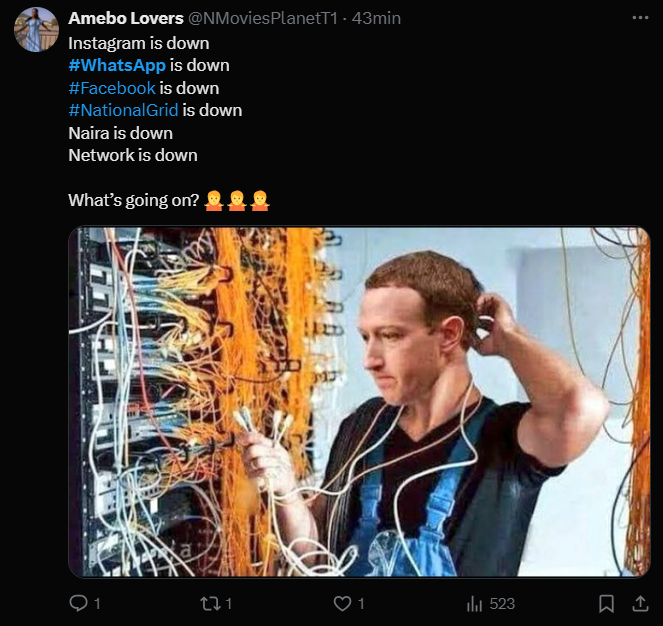Screen dimensions: 663x626
Task: Click the repost arrows icon
Action: [209, 603]
